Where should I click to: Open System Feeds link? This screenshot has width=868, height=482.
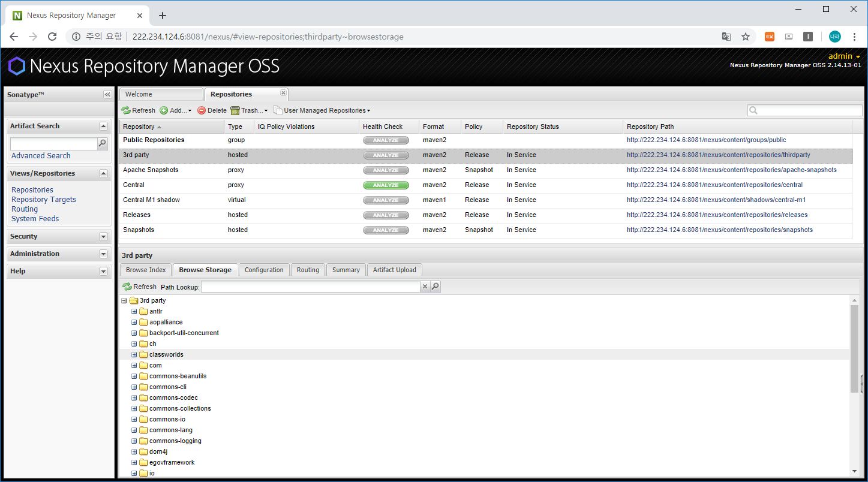(35, 219)
